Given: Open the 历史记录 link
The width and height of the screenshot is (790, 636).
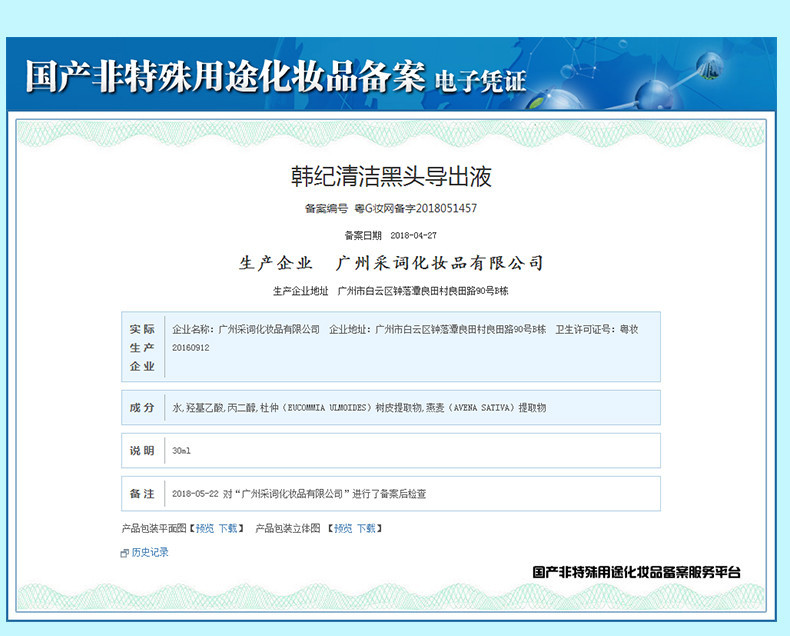Looking at the screenshot, I should tap(150, 553).
